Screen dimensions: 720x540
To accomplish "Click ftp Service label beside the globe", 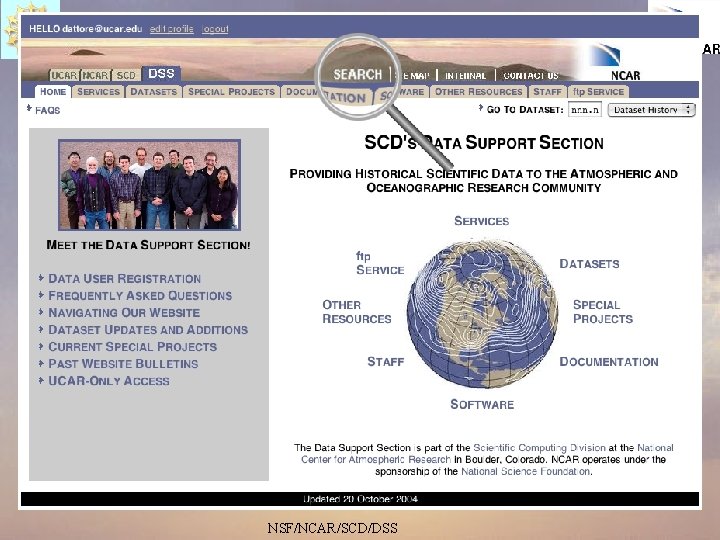I will 380,263.
